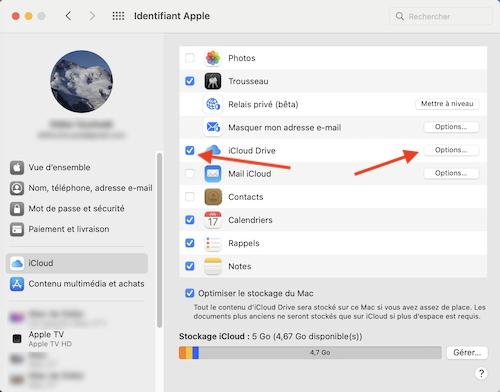The height and width of the screenshot is (392, 500).
Task: Click the iCloud Drive label
Action: pos(252,151)
